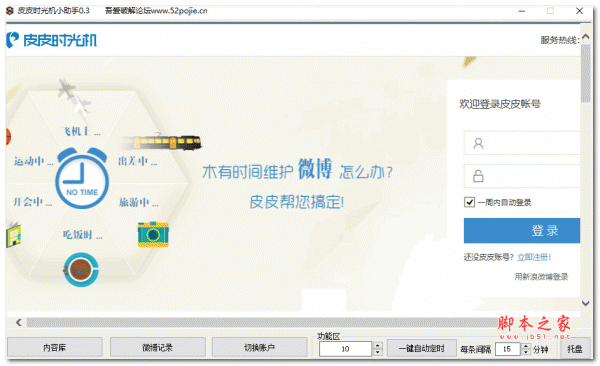Click the vertical scrollbar down arrow
This screenshot has width=600, height=366.
coord(585,303)
